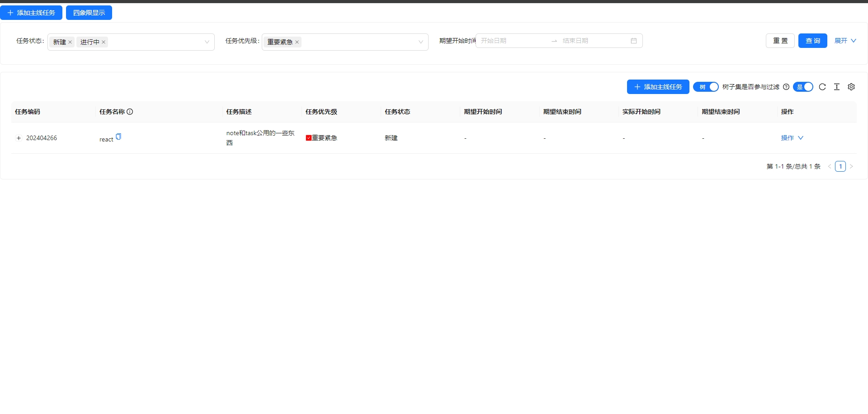Toggle the 是 subset filter switch
Screen dimensions: 868x414
[x=803, y=87]
